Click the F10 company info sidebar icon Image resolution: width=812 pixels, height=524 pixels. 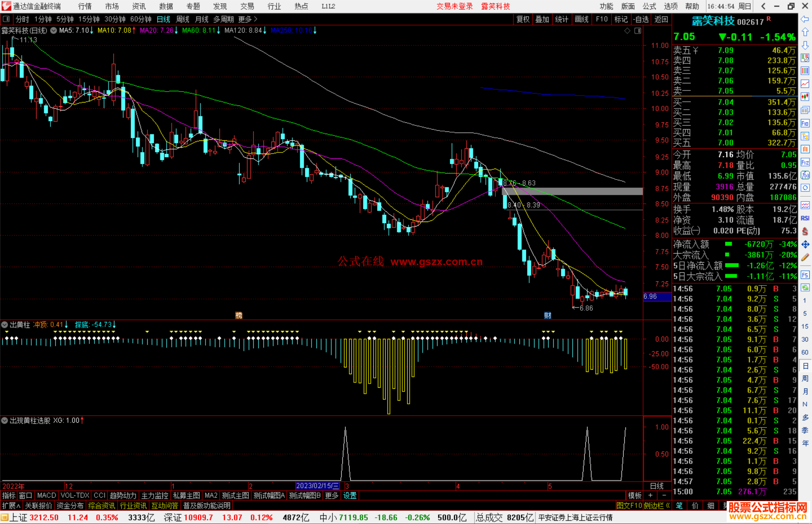click(x=805, y=124)
